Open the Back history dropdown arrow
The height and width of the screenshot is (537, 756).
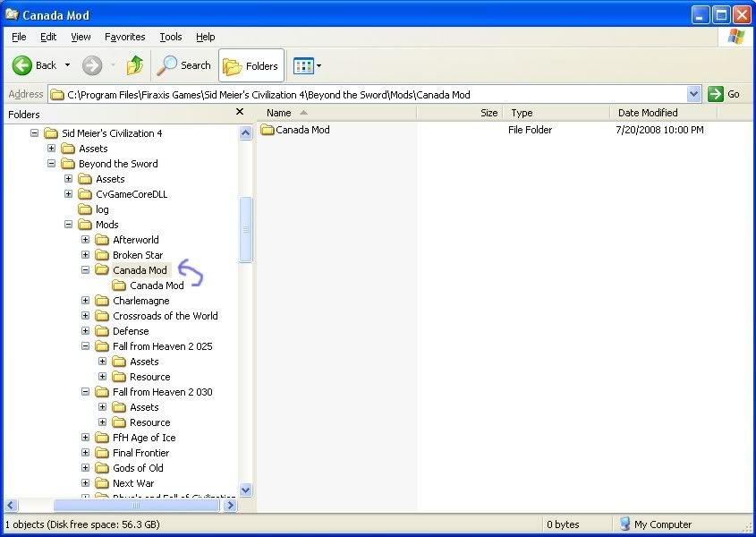(x=67, y=65)
